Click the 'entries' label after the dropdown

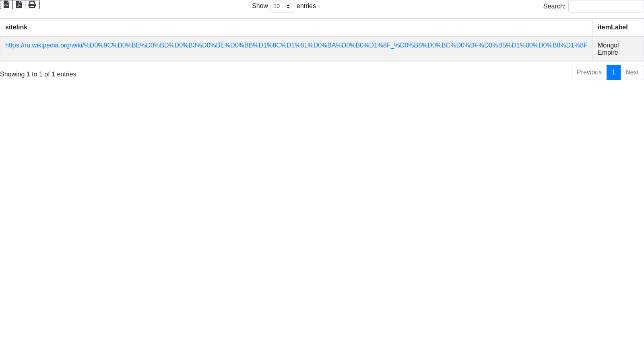click(306, 6)
